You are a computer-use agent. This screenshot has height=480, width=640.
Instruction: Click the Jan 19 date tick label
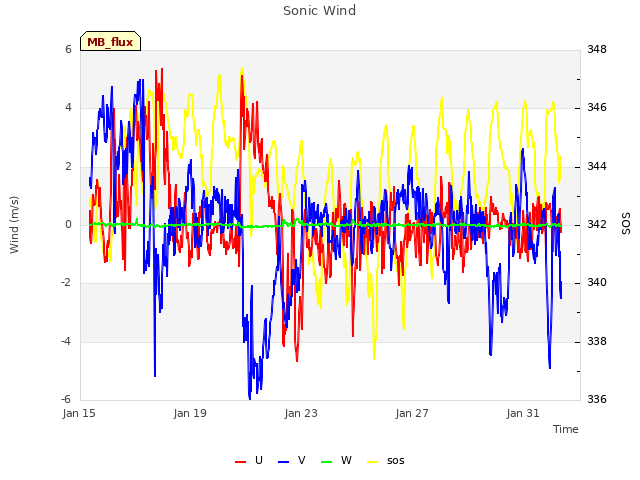(190, 413)
